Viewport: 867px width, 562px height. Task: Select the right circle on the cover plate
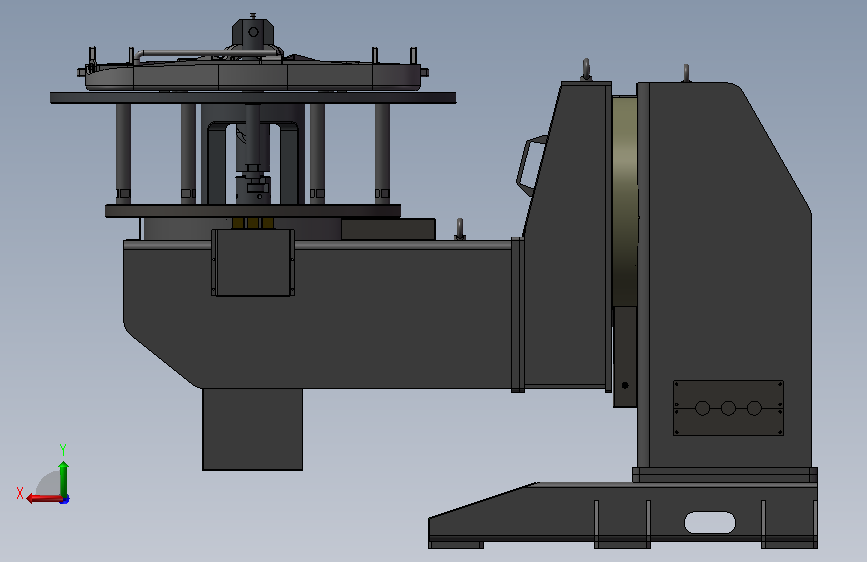click(x=754, y=408)
